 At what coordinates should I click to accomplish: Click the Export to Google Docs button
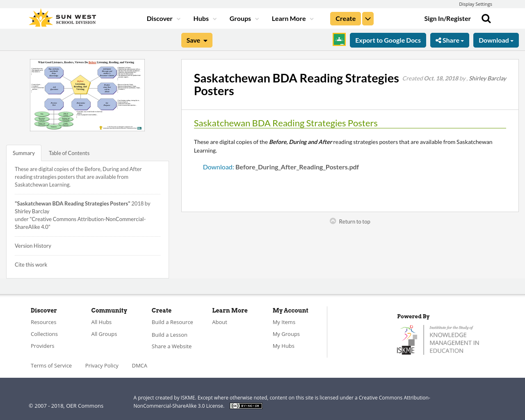click(388, 40)
